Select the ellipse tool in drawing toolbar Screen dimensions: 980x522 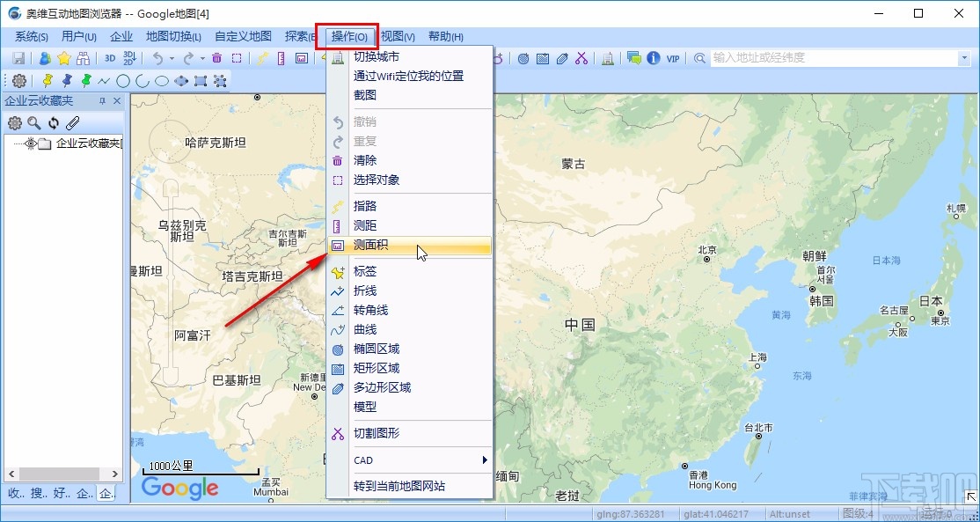point(162,81)
